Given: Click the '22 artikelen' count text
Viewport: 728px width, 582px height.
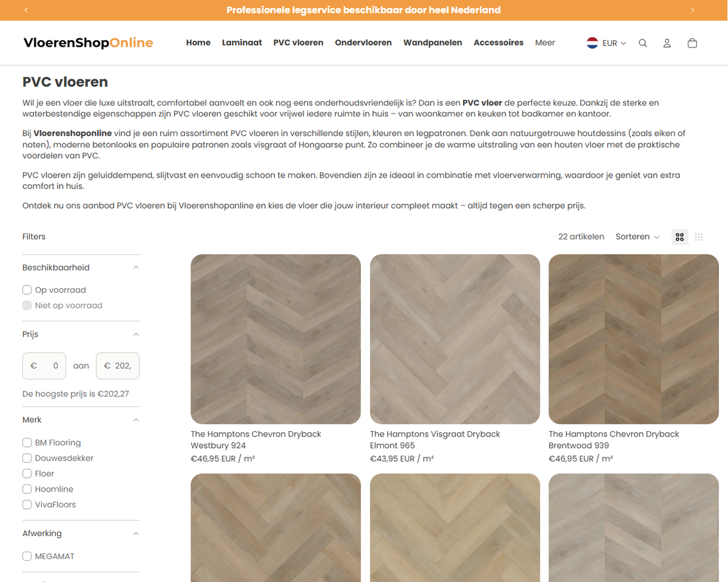Looking at the screenshot, I should 581,237.
